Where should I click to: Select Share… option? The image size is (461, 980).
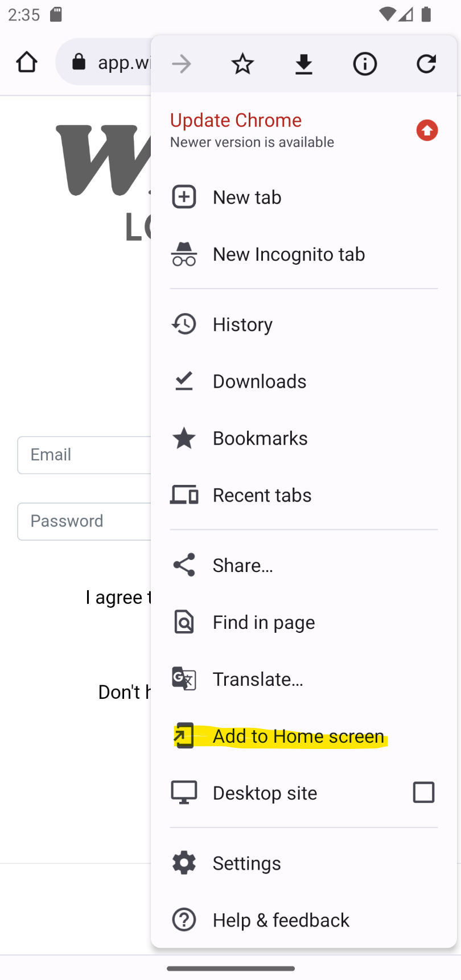coord(304,565)
